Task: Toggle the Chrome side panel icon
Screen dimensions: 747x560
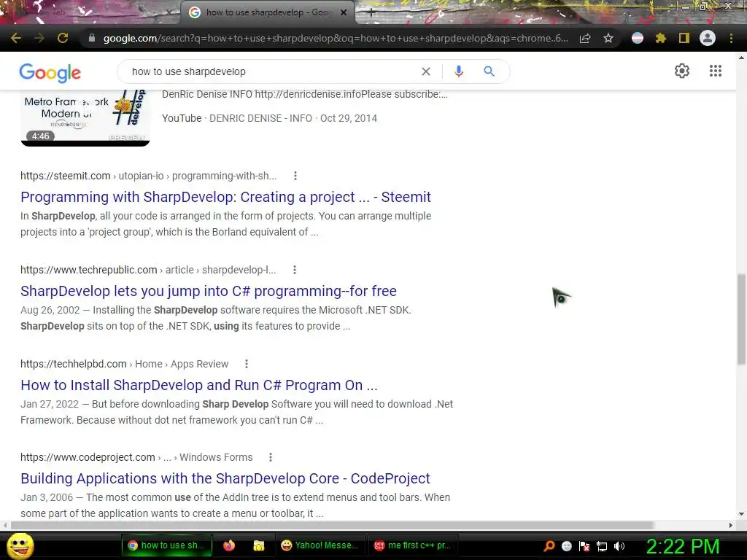Action: pyautogui.click(x=684, y=38)
